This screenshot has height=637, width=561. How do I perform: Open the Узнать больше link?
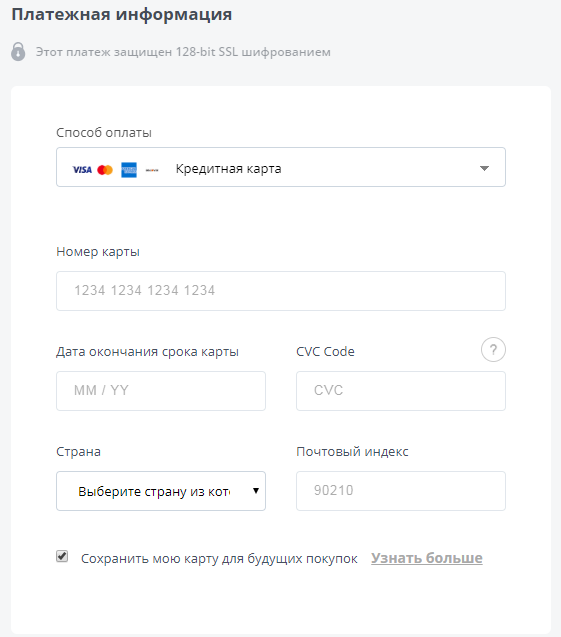coord(427,558)
